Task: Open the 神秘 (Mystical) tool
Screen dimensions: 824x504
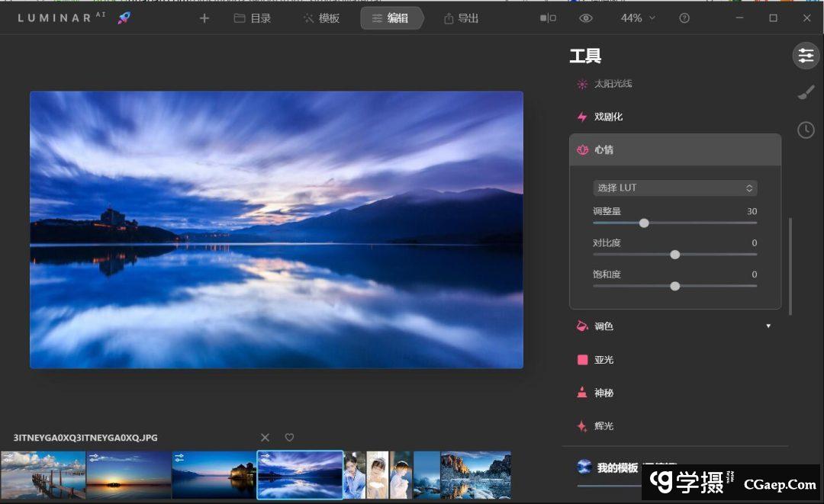Action: coord(604,393)
